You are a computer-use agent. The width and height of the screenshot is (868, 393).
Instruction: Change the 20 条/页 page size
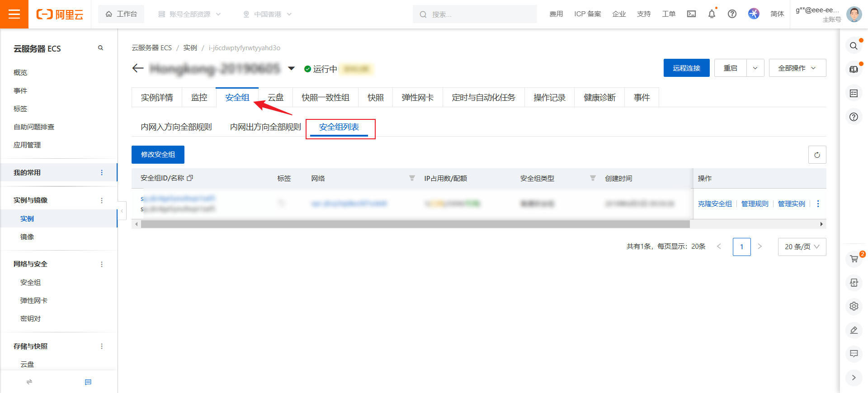802,246
